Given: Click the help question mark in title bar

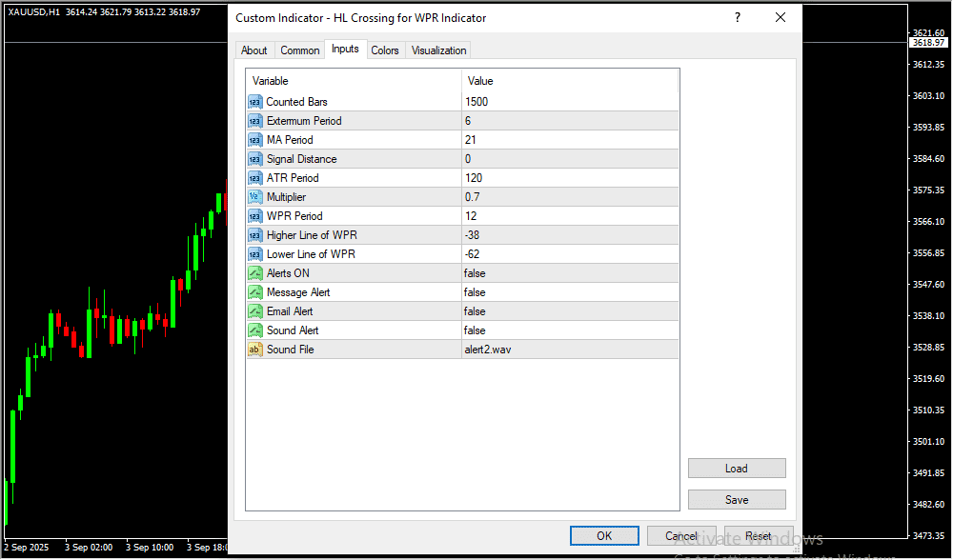Looking at the screenshot, I should pos(737,17).
